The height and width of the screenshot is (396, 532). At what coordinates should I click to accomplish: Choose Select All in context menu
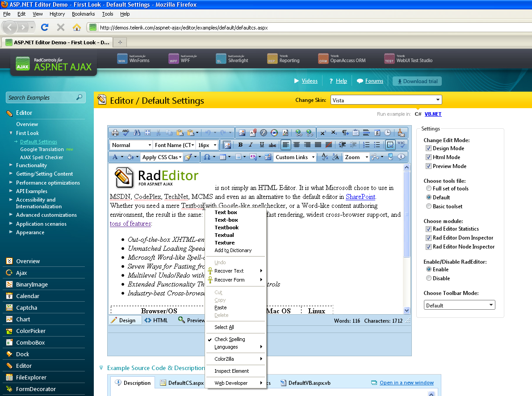point(224,327)
